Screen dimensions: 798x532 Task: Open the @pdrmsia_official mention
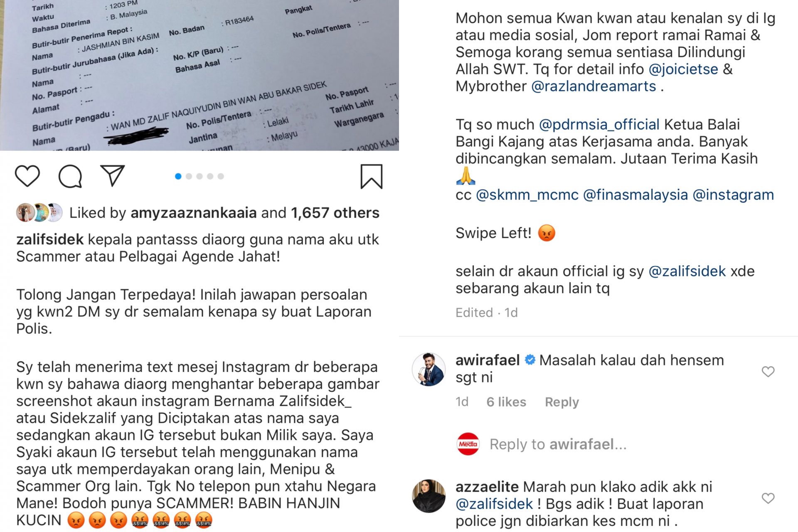(599, 125)
